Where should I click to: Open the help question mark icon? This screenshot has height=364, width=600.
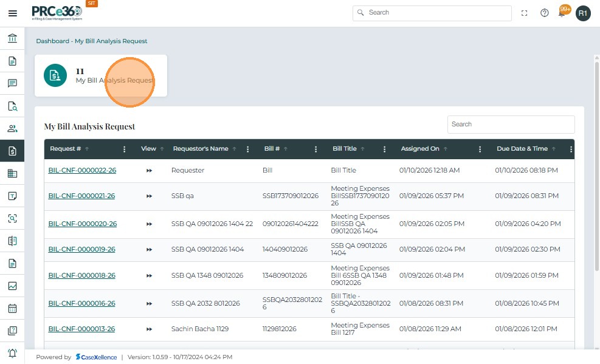click(x=545, y=13)
